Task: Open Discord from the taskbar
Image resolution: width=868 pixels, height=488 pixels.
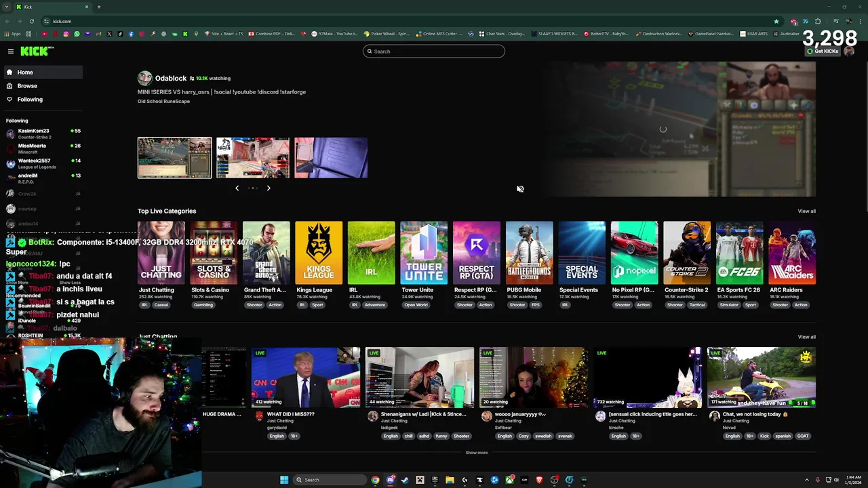Action: (x=390, y=480)
